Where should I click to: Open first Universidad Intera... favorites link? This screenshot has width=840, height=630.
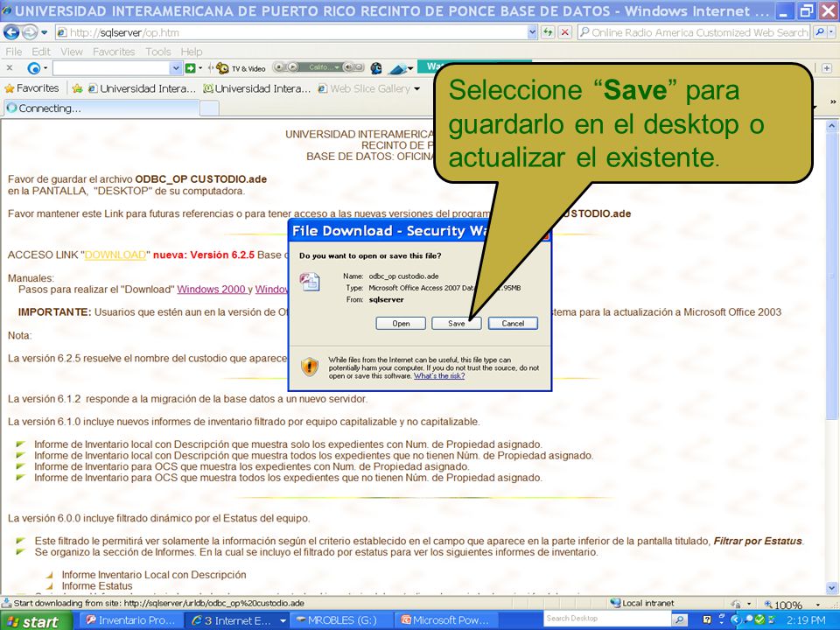coord(142,88)
